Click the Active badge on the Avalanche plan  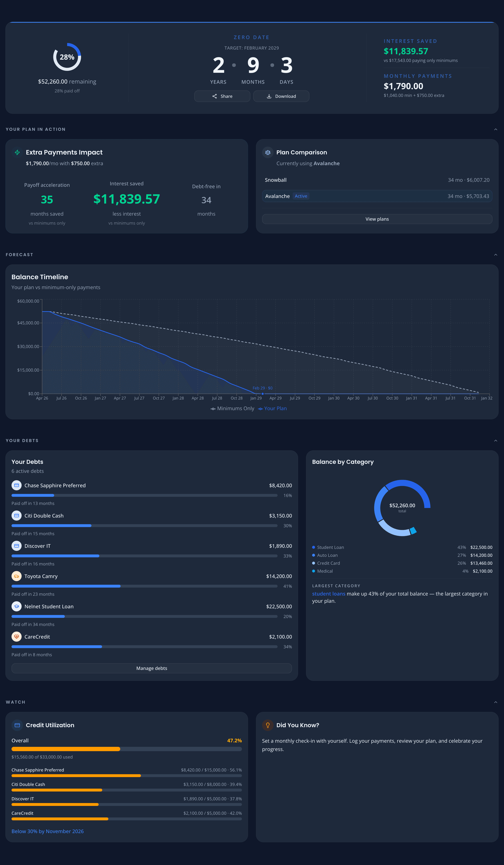(301, 196)
